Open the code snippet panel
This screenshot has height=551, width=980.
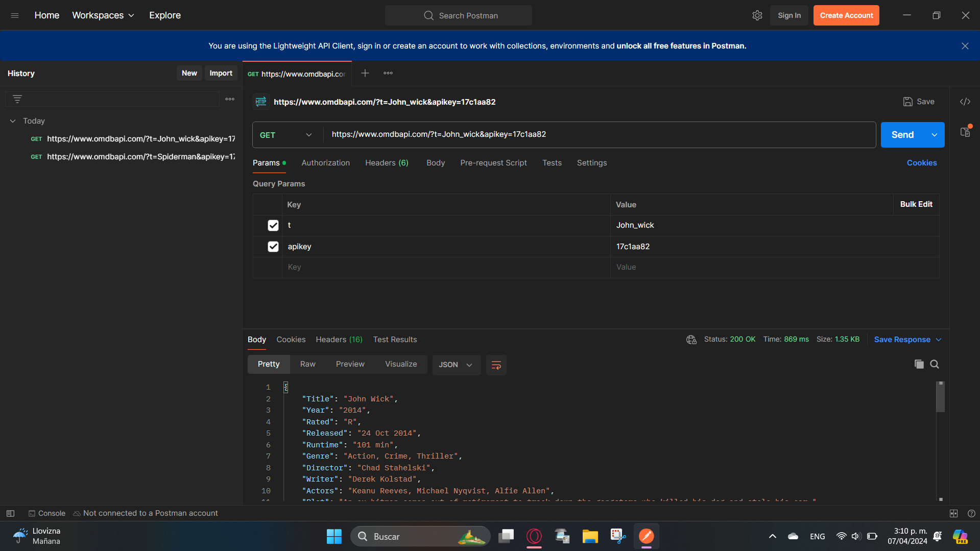(965, 102)
